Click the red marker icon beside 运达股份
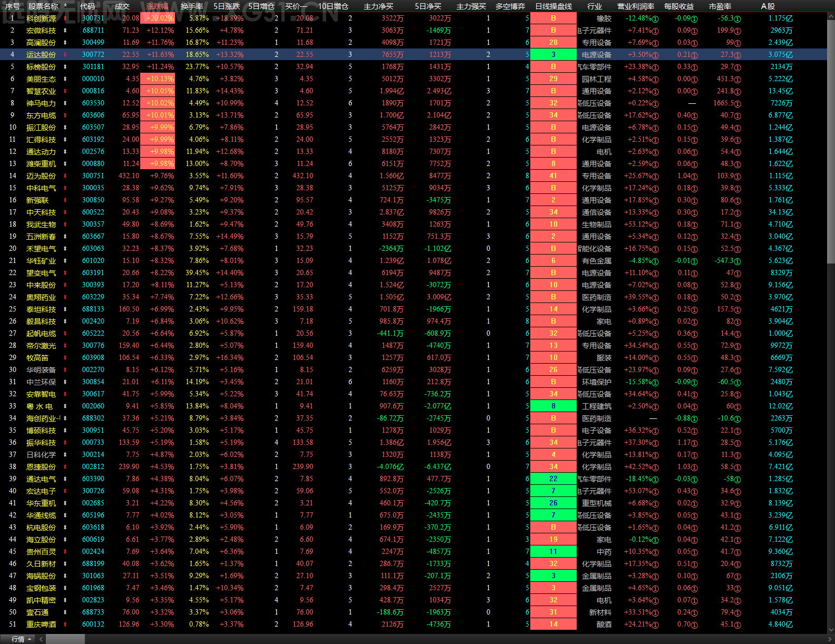The image size is (835, 644). click(x=65, y=55)
